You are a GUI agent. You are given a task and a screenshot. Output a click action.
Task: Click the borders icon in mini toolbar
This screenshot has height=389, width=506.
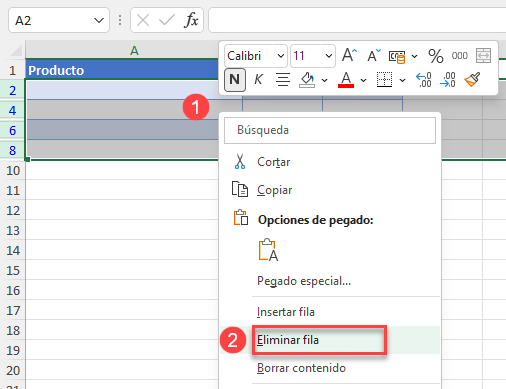coord(384,80)
